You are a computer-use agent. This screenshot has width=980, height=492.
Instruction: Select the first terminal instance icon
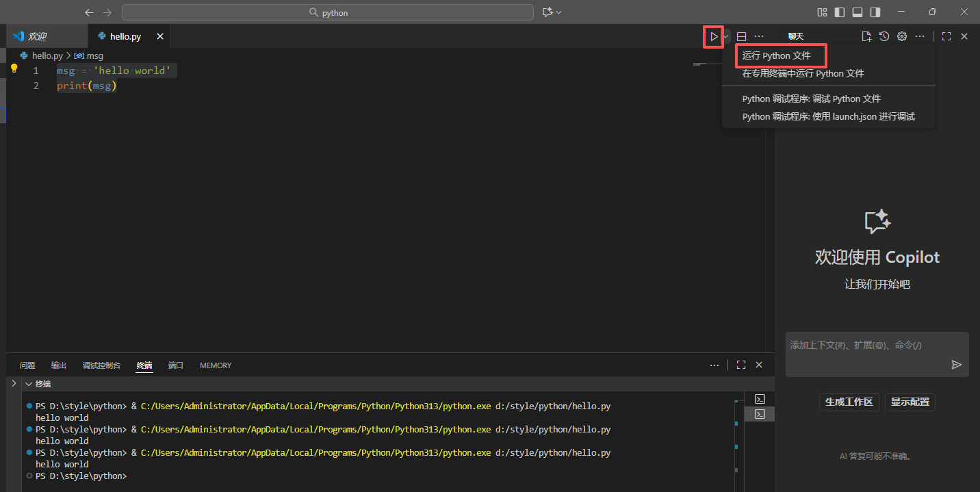tap(760, 399)
